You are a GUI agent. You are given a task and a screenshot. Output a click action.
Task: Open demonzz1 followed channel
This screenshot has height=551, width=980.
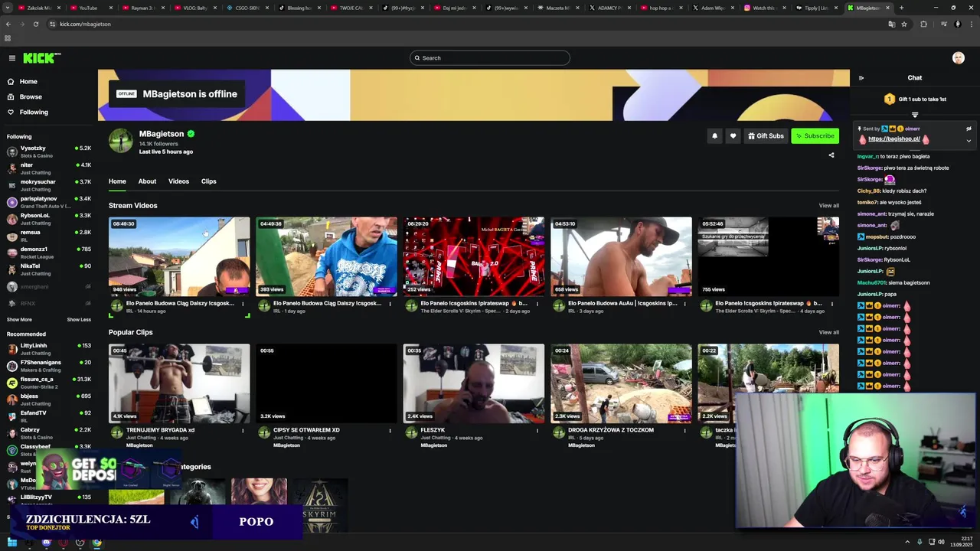(49, 253)
